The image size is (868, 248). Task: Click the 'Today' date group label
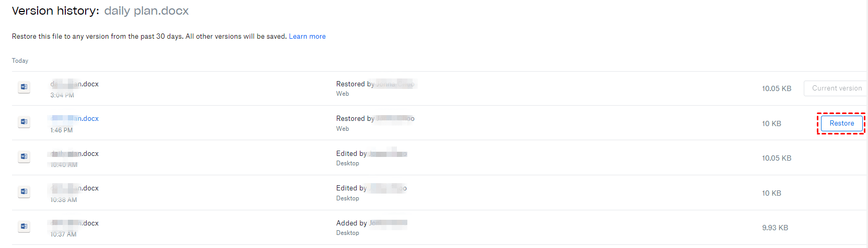pyautogui.click(x=20, y=61)
